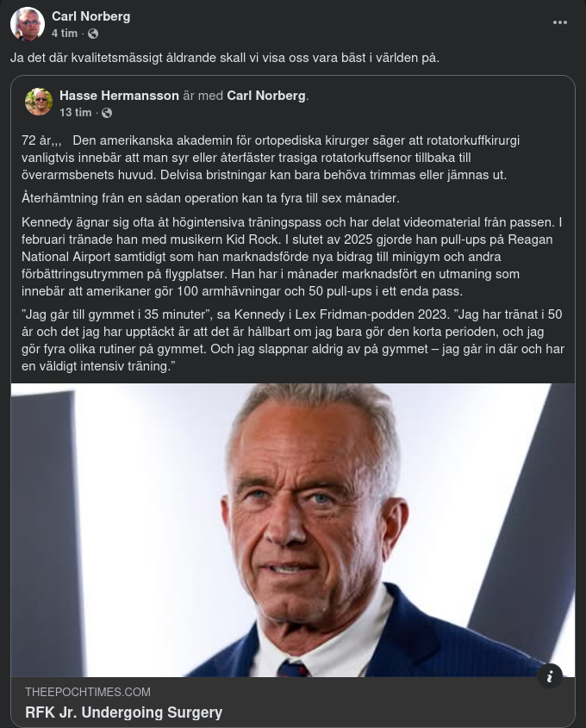Open Carl Norberg's profile picture
586x728 pixels.
[x=28, y=24]
